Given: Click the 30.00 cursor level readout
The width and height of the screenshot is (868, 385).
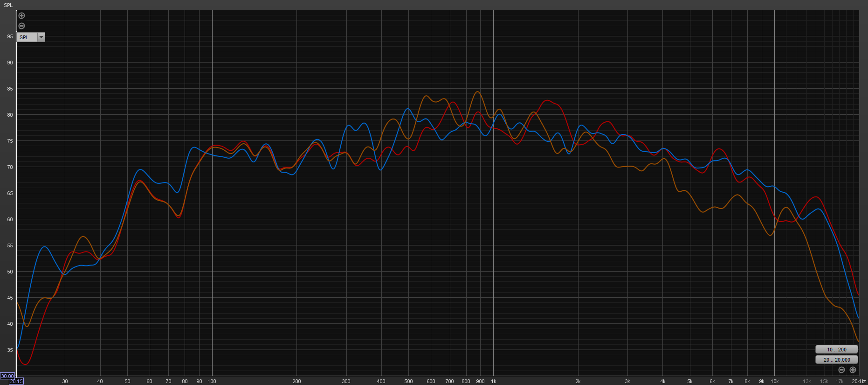Looking at the screenshot, I should coord(7,376).
